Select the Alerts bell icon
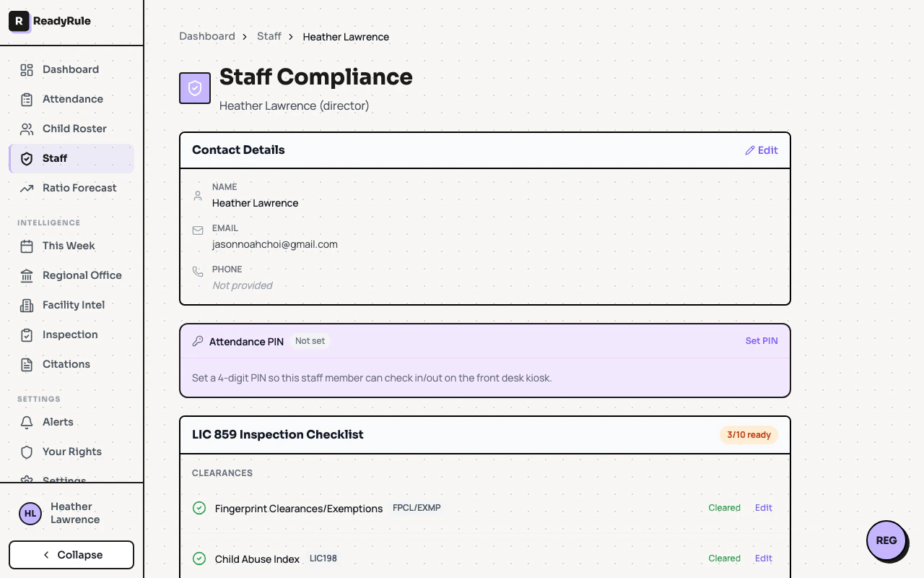 (x=26, y=422)
